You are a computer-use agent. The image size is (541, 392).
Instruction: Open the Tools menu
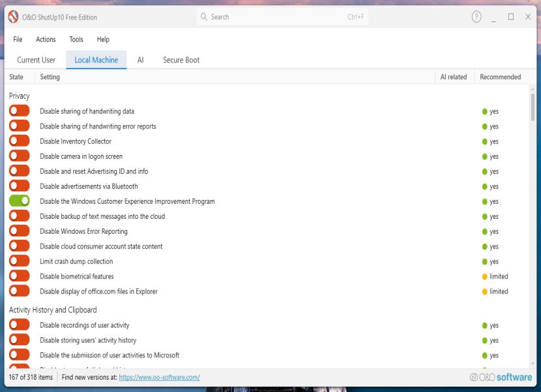(x=76, y=39)
